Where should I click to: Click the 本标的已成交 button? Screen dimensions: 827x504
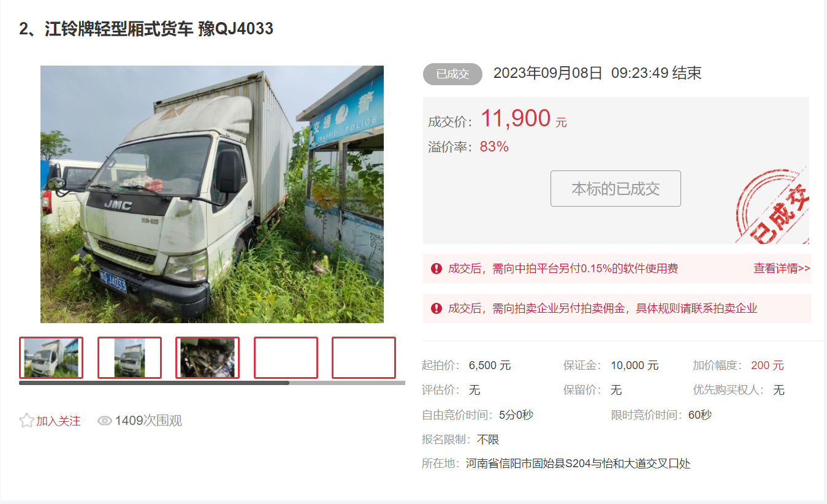pyautogui.click(x=615, y=188)
